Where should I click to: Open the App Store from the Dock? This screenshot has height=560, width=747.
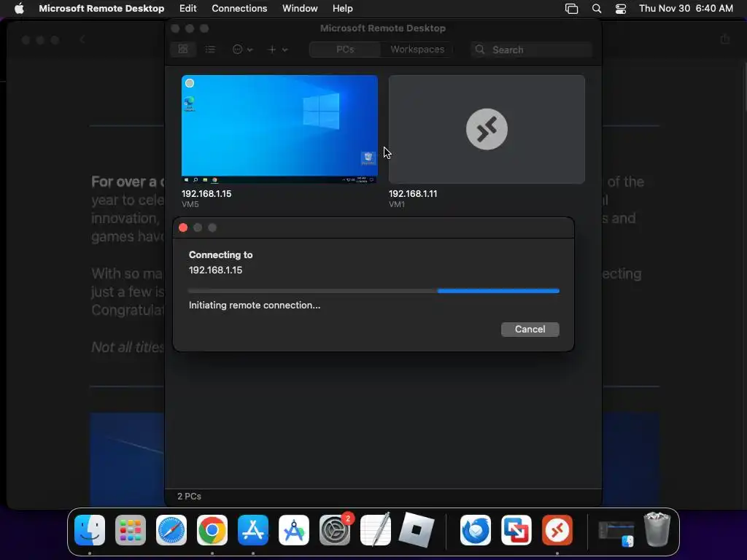point(253,530)
